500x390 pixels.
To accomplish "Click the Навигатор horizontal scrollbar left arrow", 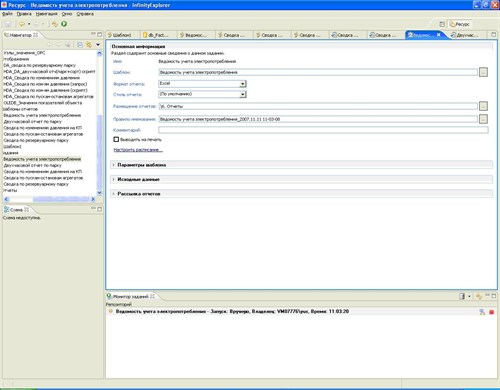I will (6, 199).
